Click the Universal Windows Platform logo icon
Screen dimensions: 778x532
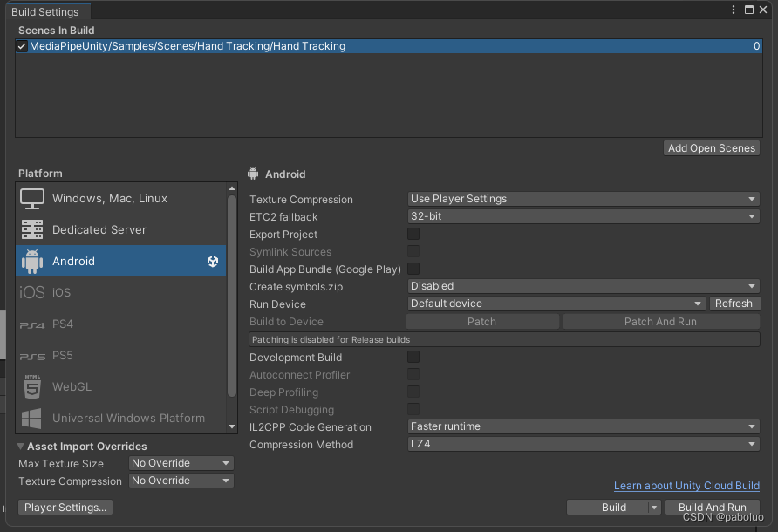point(31,419)
